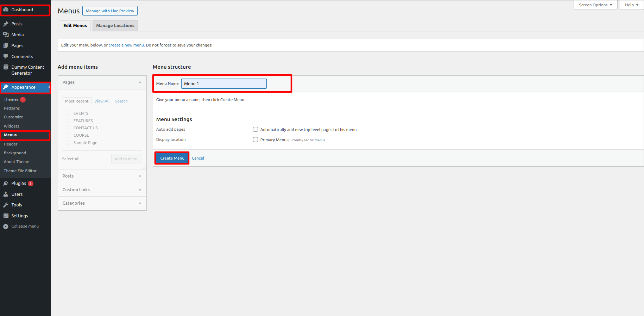Expand the Posts accordion section

[x=102, y=176]
